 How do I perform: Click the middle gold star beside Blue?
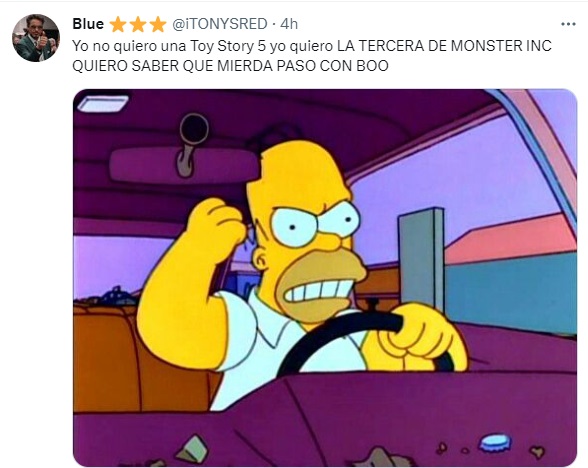pyautogui.click(x=138, y=24)
